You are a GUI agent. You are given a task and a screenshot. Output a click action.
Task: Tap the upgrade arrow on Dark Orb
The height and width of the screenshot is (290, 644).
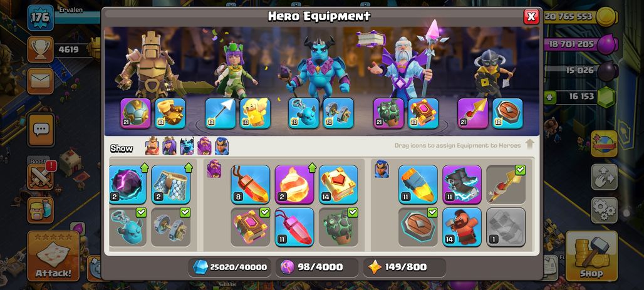[144, 168]
